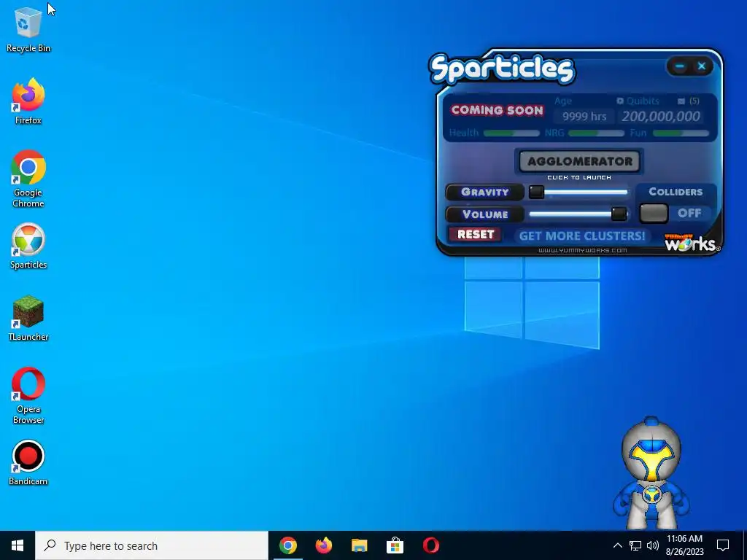Open the Recycle Bin desktop icon
The width and height of the screenshot is (747, 560).
(28, 29)
